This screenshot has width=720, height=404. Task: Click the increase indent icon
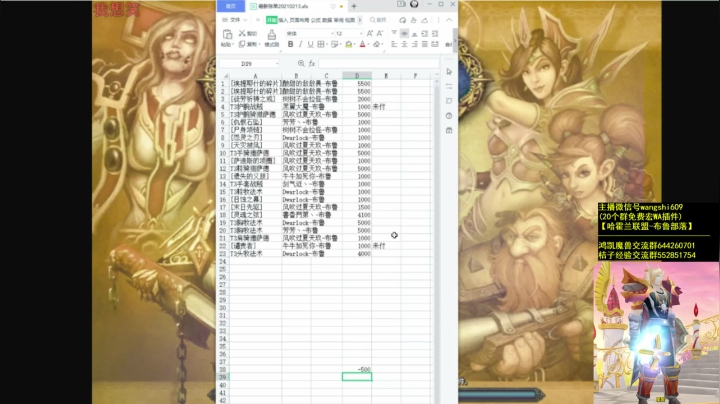[x=434, y=34]
